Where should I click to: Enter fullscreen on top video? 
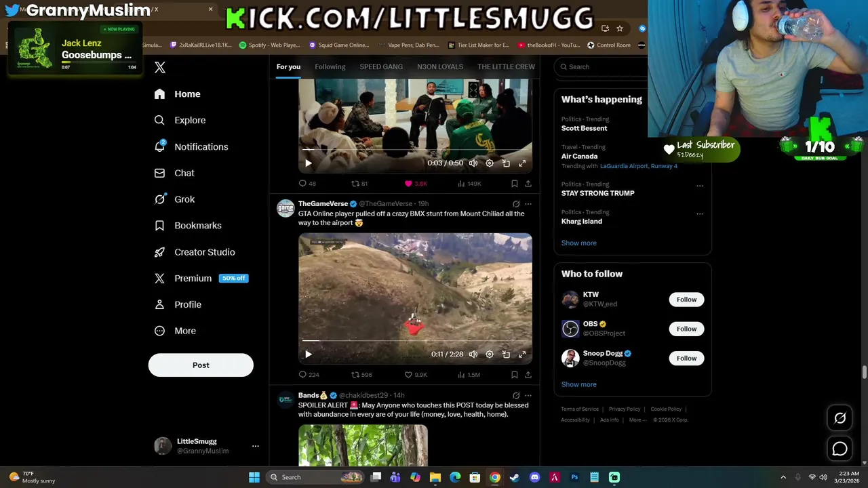[522, 163]
